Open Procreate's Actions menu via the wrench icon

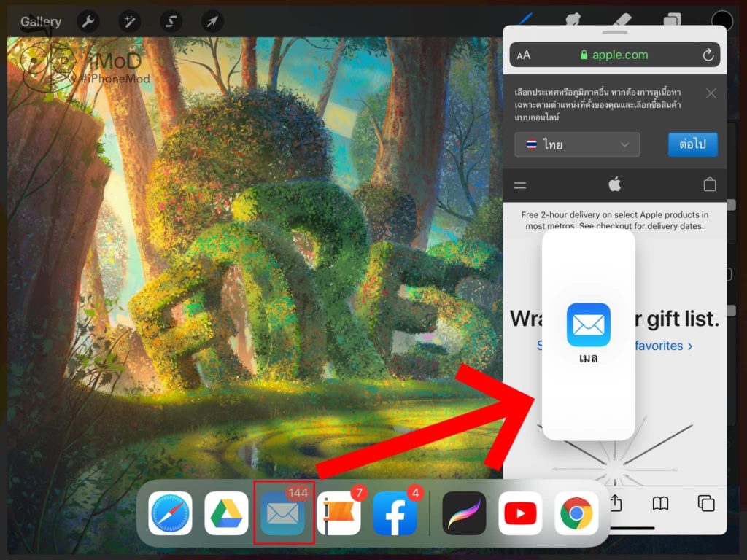tap(88, 21)
